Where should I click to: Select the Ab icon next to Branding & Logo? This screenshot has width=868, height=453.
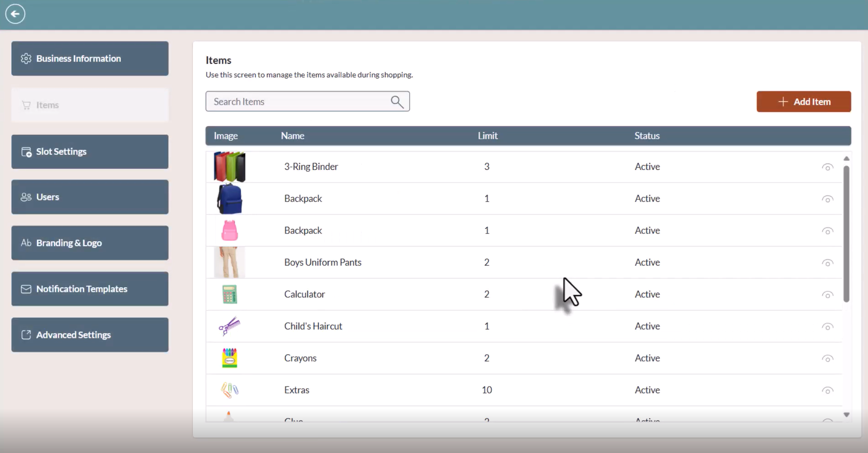(26, 243)
